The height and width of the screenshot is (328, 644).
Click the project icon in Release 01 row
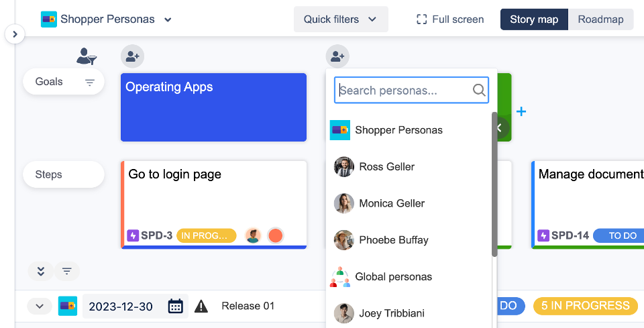pos(68,306)
